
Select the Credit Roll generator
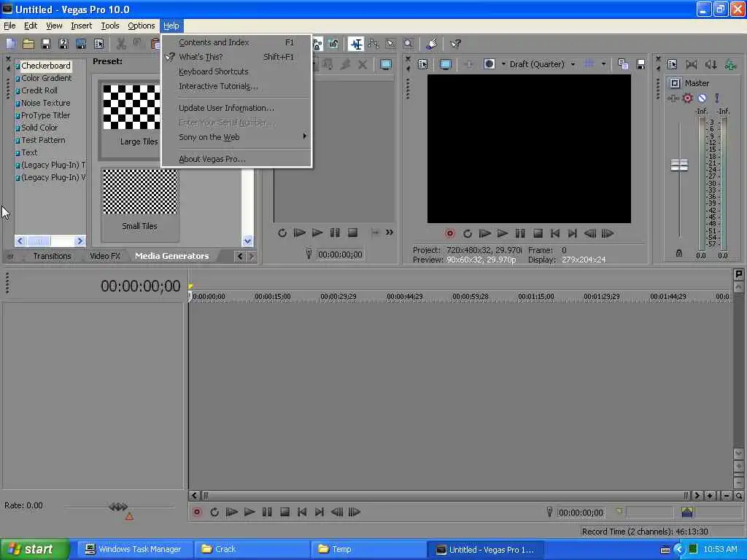point(39,90)
